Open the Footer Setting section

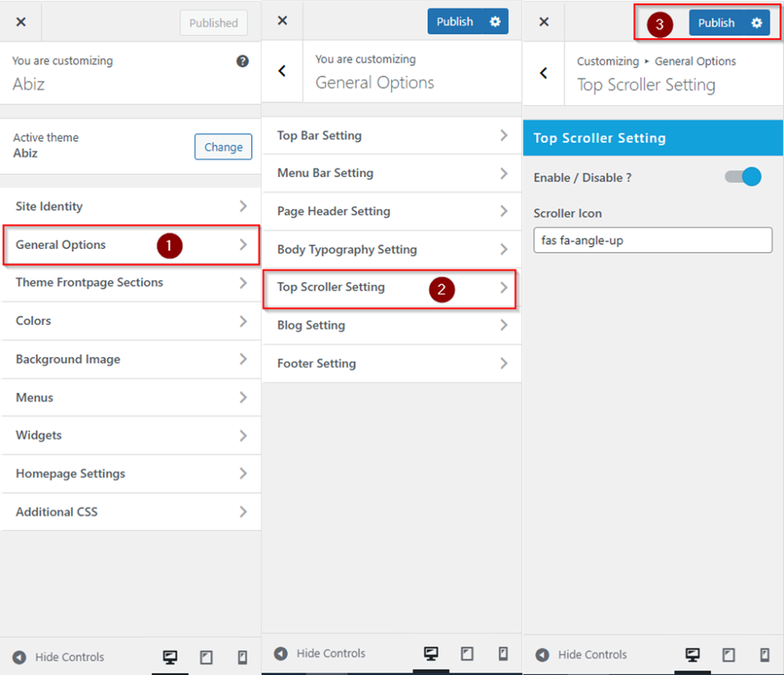391,363
